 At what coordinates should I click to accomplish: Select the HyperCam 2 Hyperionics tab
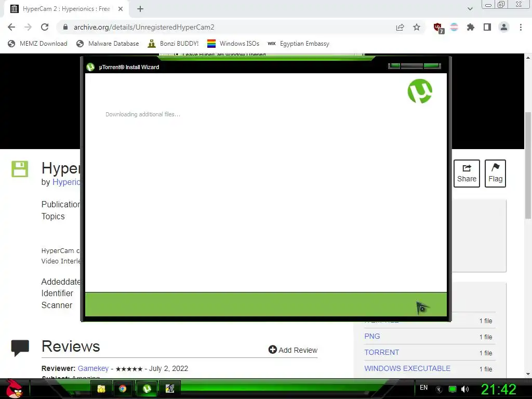pyautogui.click(x=66, y=9)
